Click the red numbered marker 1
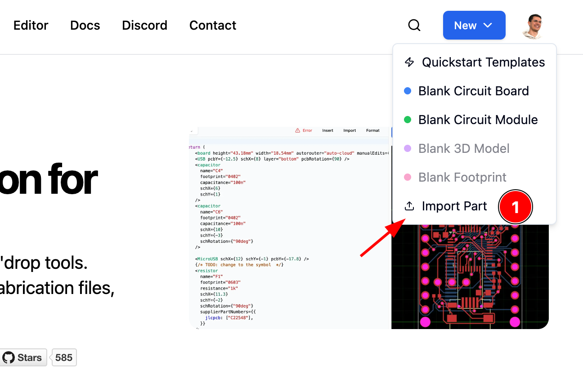This screenshot has height=392, width=583. point(515,207)
